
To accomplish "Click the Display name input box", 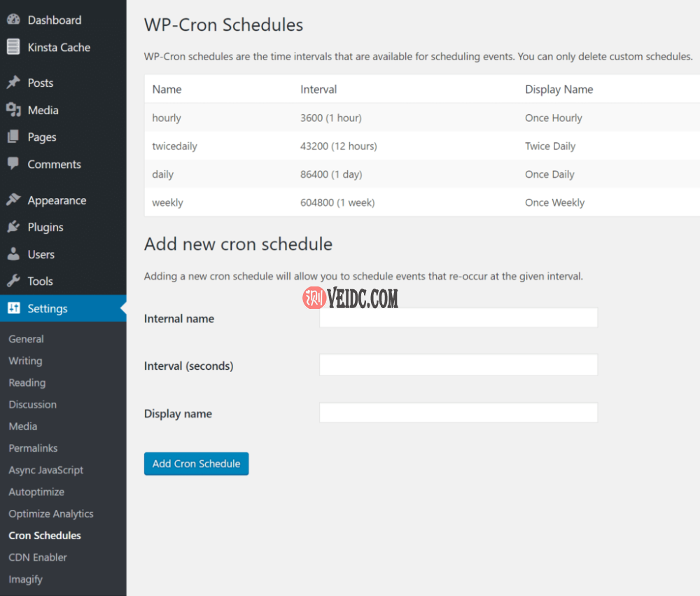I will coord(458,413).
